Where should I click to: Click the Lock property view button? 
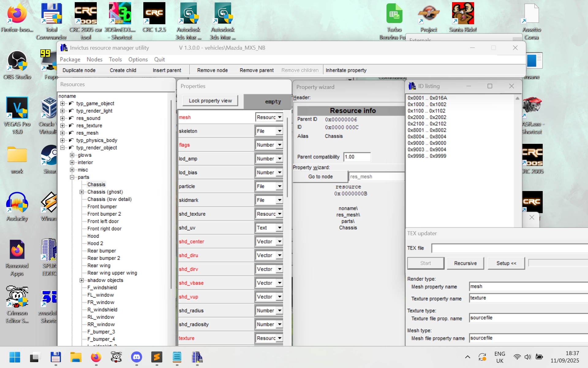(x=210, y=101)
